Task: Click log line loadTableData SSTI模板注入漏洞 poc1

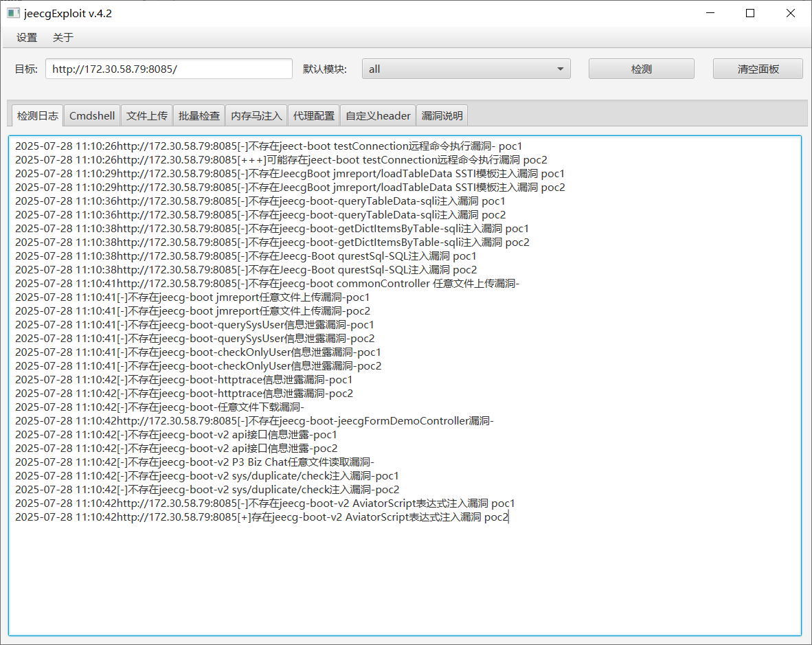Action: pos(289,173)
